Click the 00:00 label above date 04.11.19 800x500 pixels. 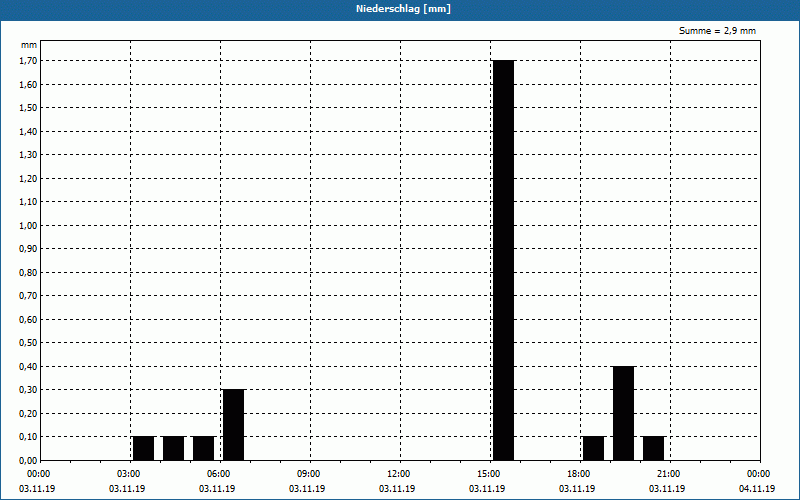coord(758,474)
